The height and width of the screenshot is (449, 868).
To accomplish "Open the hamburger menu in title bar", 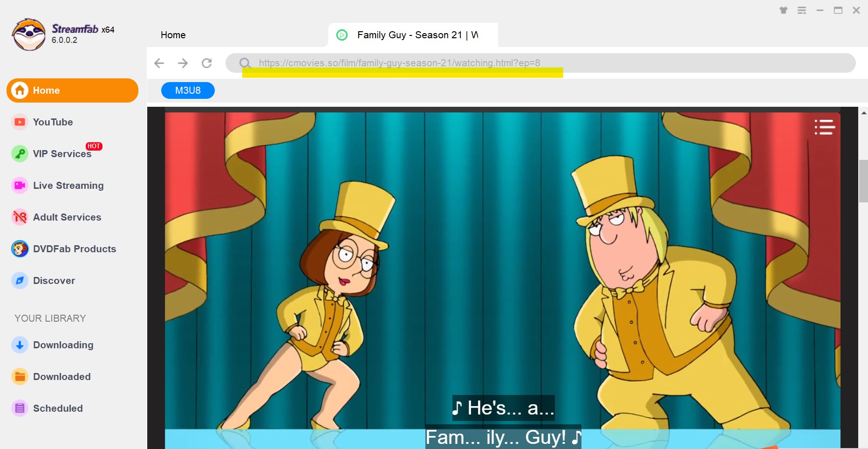I will tap(802, 10).
